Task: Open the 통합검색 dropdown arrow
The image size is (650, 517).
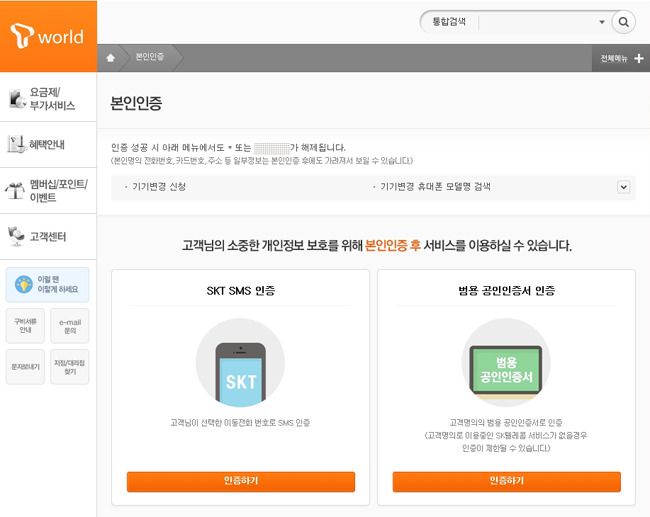Action: coord(602,22)
